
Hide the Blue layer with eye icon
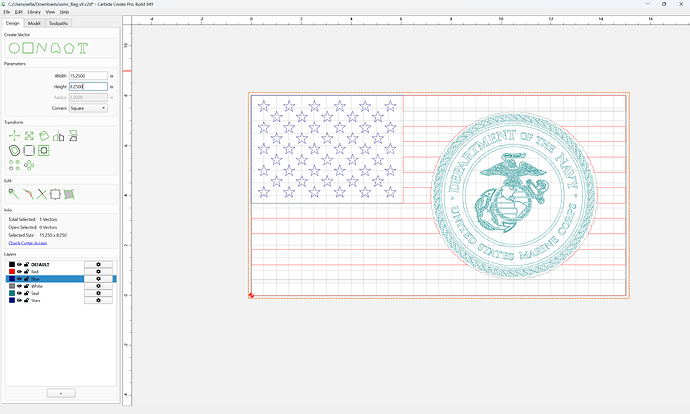(x=19, y=278)
